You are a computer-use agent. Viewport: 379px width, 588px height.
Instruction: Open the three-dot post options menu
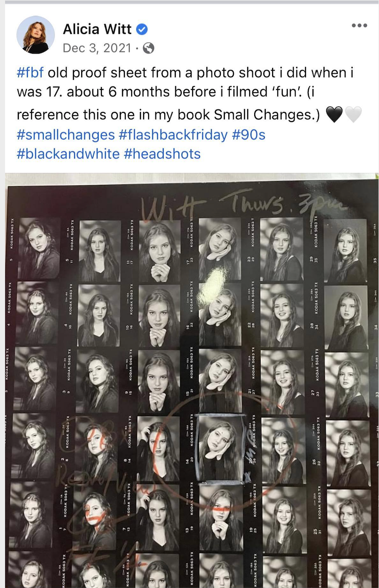[359, 26]
